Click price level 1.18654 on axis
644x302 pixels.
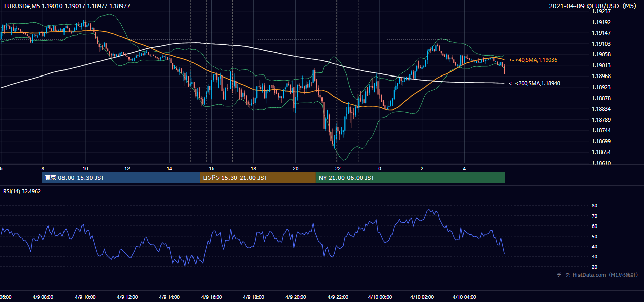pyautogui.click(x=602, y=152)
